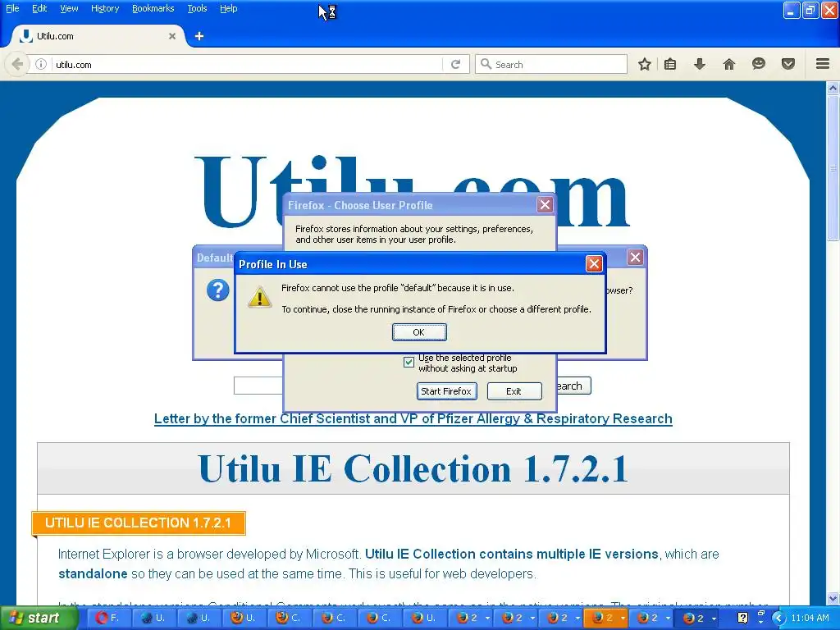
Task: Open a new tab with the plus button
Action: pos(199,36)
